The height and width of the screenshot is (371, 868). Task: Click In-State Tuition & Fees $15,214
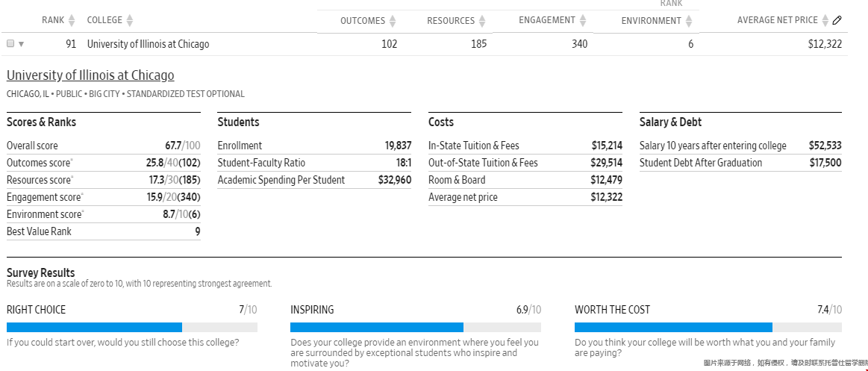click(x=607, y=146)
